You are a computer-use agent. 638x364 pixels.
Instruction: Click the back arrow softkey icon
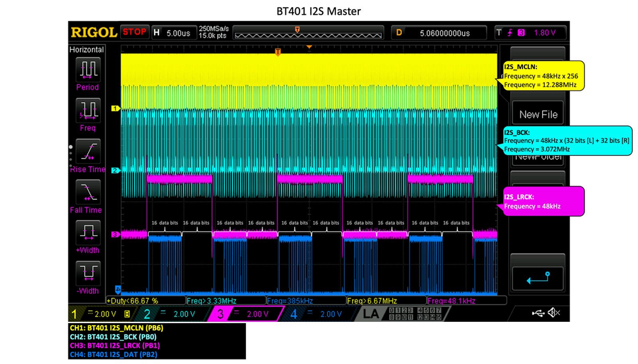pyautogui.click(x=538, y=278)
